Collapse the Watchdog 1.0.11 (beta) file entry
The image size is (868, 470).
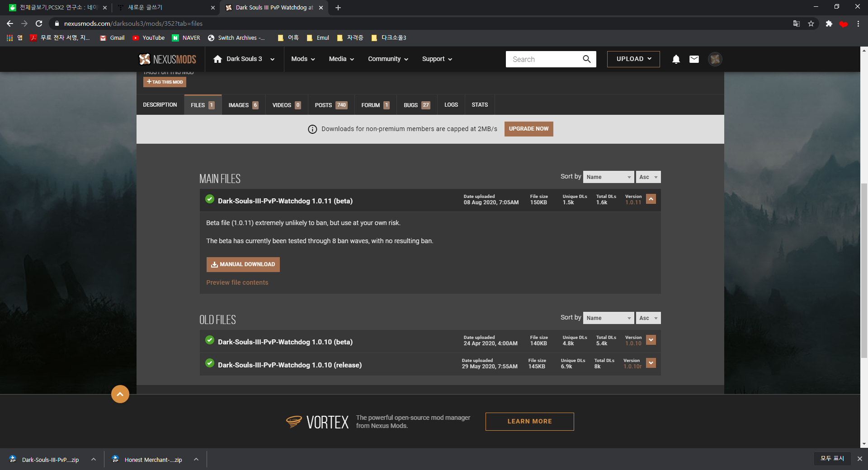pyautogui.click(x=651, y=199)
